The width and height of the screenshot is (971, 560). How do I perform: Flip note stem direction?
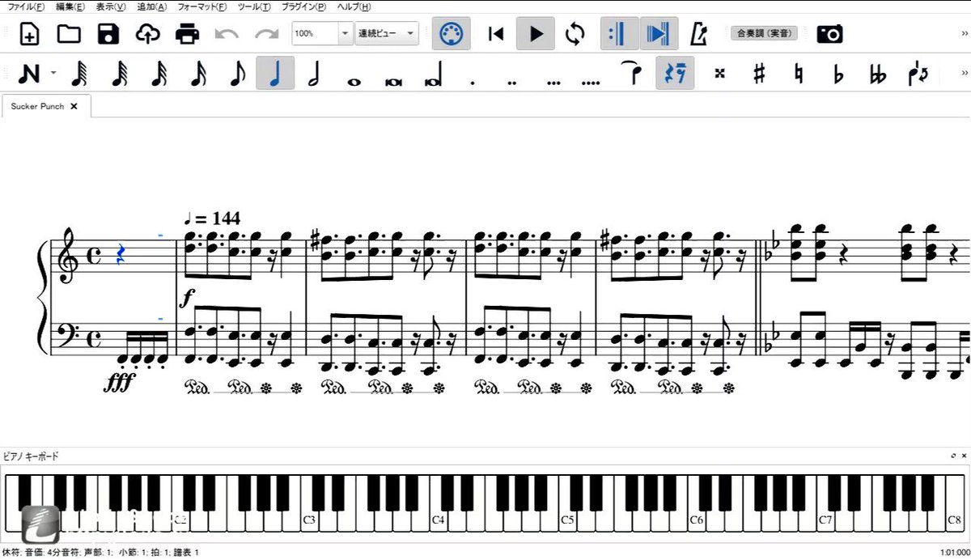918,74
